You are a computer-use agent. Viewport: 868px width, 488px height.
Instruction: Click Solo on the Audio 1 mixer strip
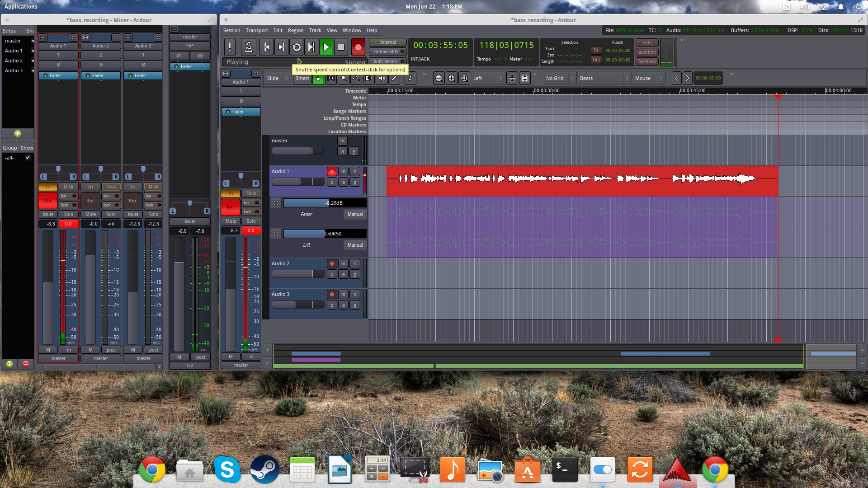pyautogui.click(x=68, y=214)
